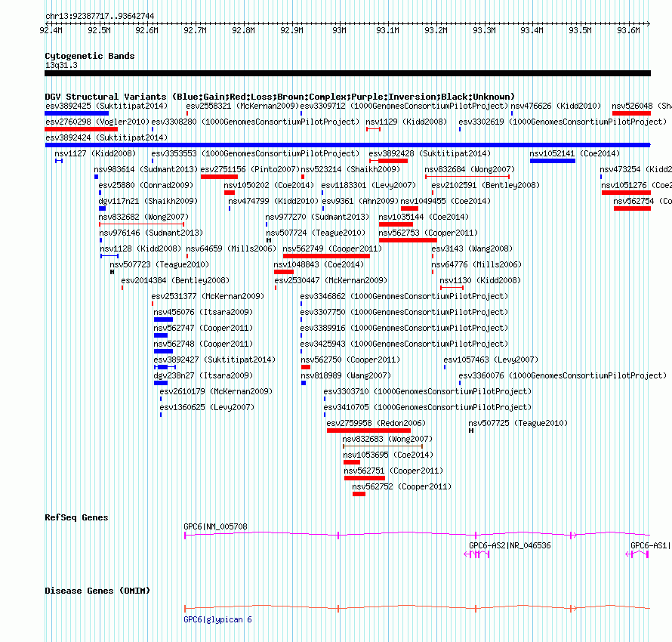
Task: Select nsv562751 (Cooper2011) label
Action: [393, 471]
